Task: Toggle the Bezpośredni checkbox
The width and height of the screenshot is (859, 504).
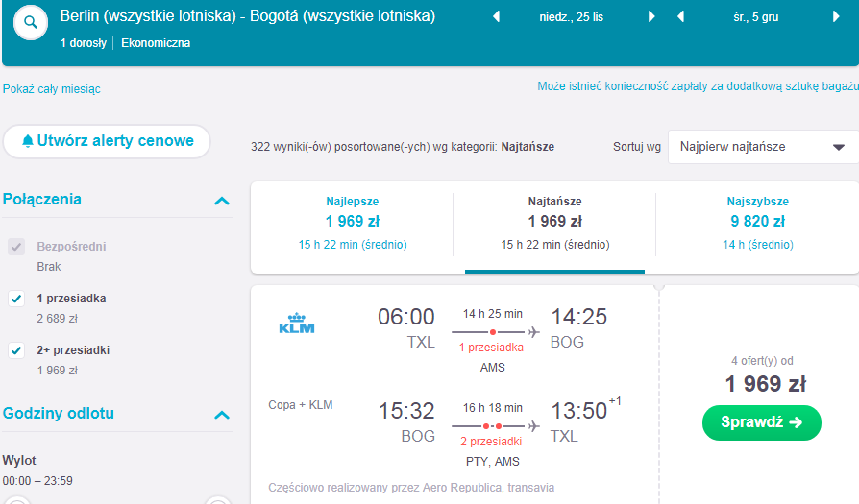Action: [16, 247]
